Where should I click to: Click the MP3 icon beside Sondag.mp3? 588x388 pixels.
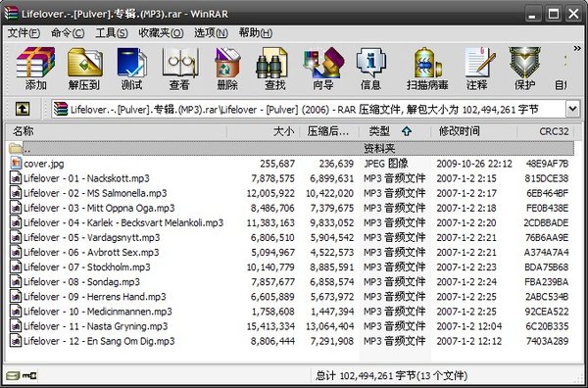pyautogui.click(x=16, y=282)
